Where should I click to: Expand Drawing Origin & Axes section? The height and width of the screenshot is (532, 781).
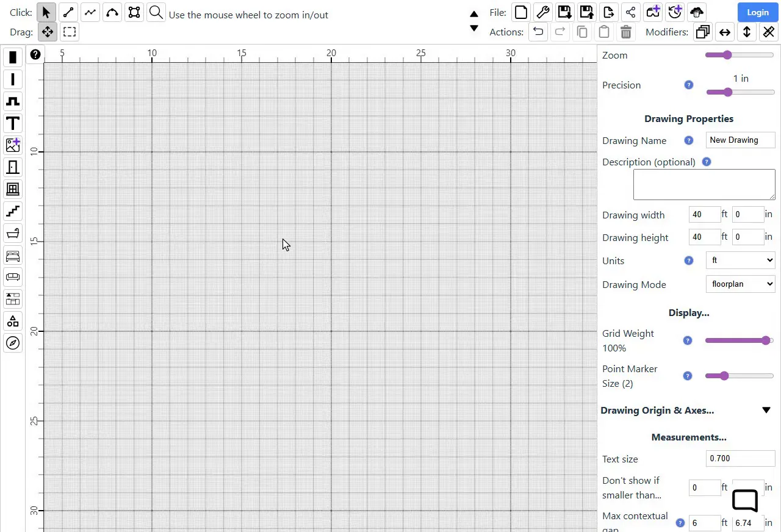click(x=766, y=411)
